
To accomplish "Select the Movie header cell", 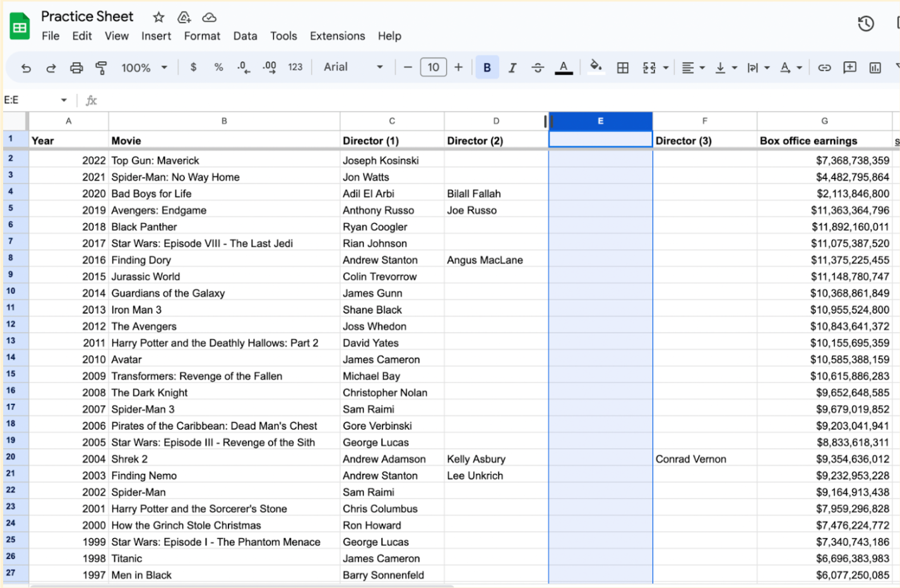I will click(x=224, y=141).
